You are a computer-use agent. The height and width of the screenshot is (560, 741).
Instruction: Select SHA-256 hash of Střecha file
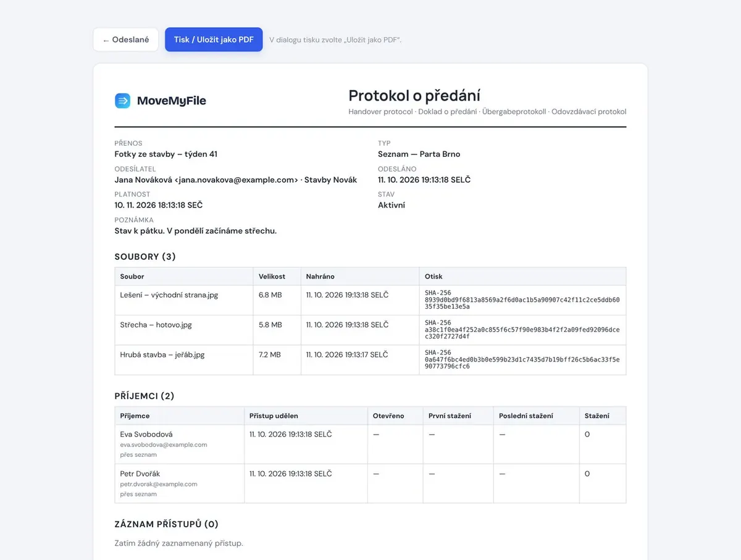pyautogui.click(x=522, y=329)
